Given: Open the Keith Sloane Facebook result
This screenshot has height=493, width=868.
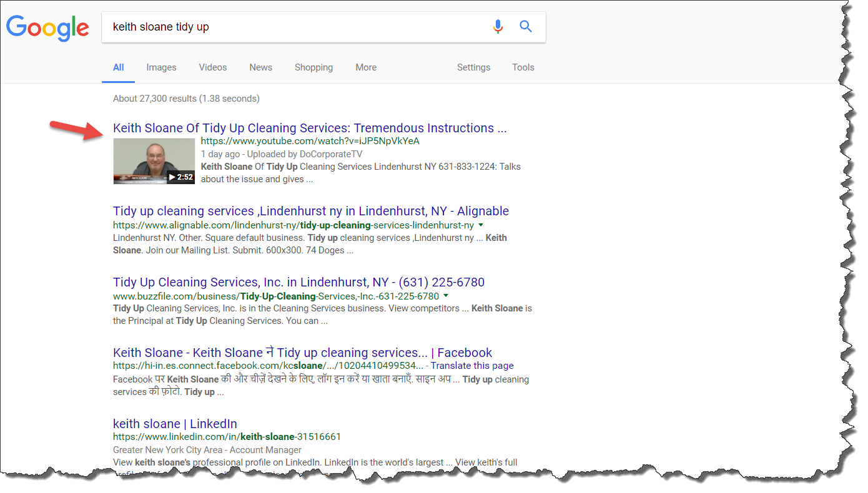Looking at the screenshot, I should 302,353.
